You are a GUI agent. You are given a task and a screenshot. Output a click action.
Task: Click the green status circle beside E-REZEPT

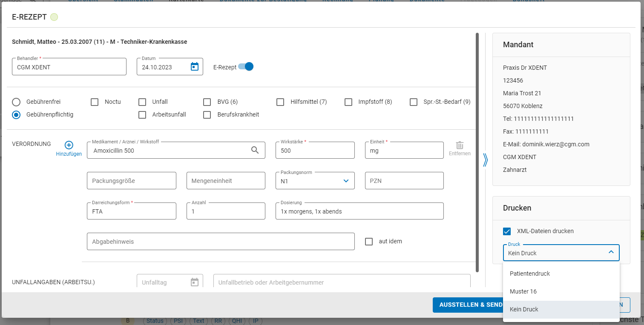54,17
